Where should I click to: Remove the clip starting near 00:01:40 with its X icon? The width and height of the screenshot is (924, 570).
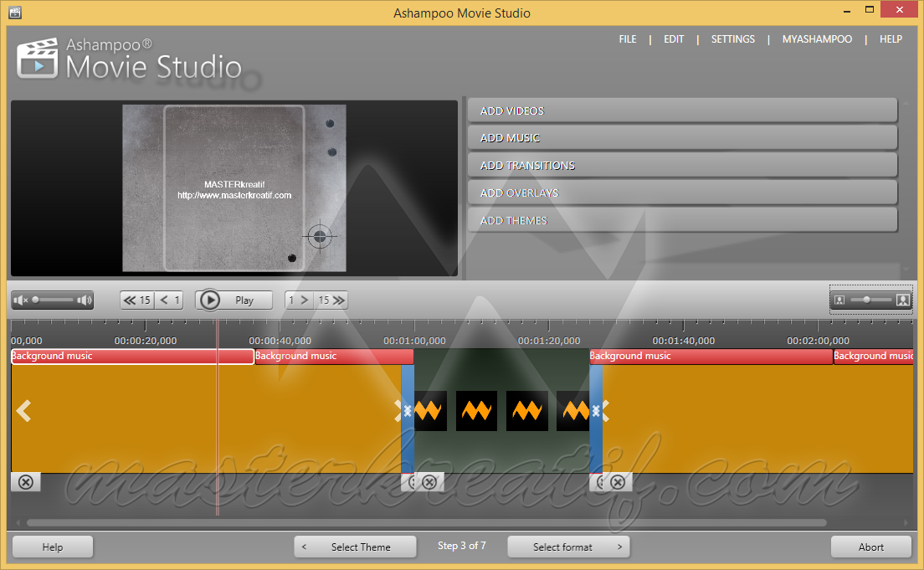[x=618, y=482]
